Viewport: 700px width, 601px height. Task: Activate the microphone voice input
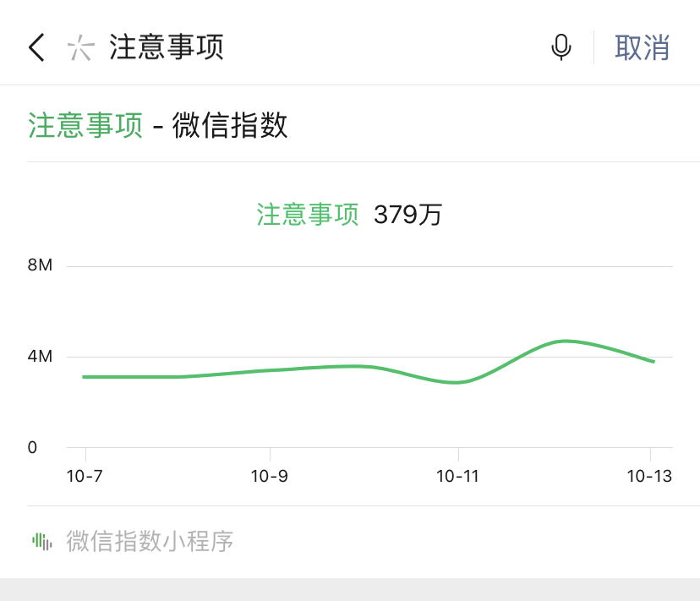561,47
